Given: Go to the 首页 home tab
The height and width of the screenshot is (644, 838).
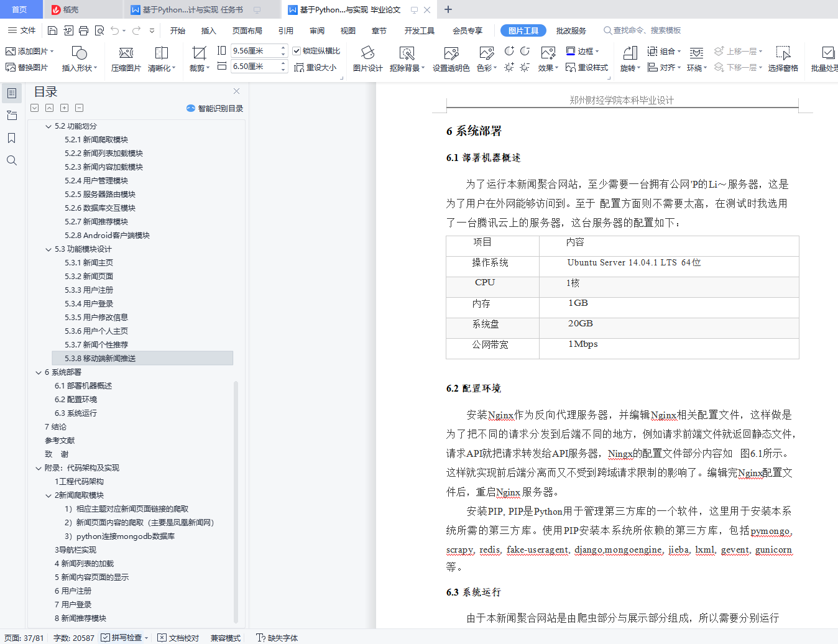Looking at the screenshot, I should [x=20, y=10].
